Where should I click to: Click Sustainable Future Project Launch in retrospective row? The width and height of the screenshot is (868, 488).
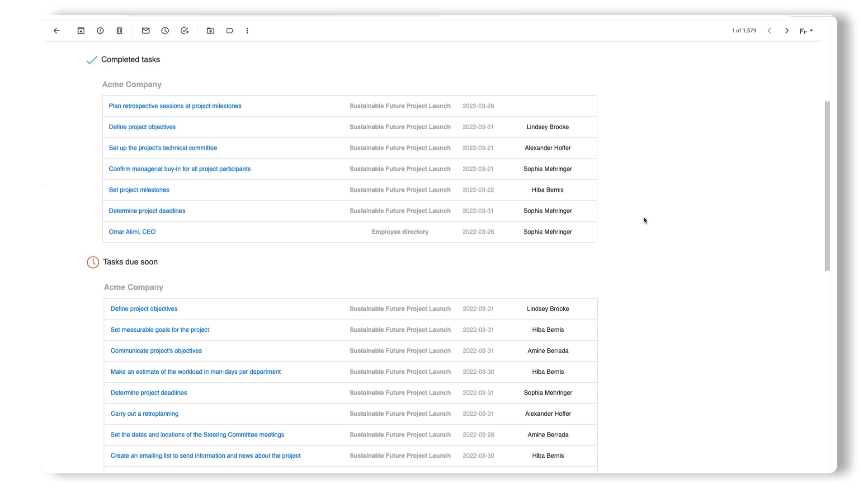(x=400, y=106)
